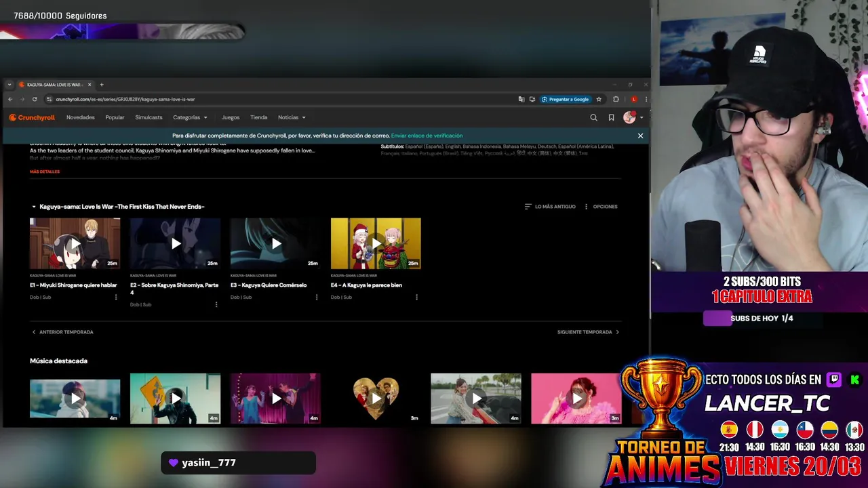Play the first featured music video thumbnail

[x=75, y=399]
